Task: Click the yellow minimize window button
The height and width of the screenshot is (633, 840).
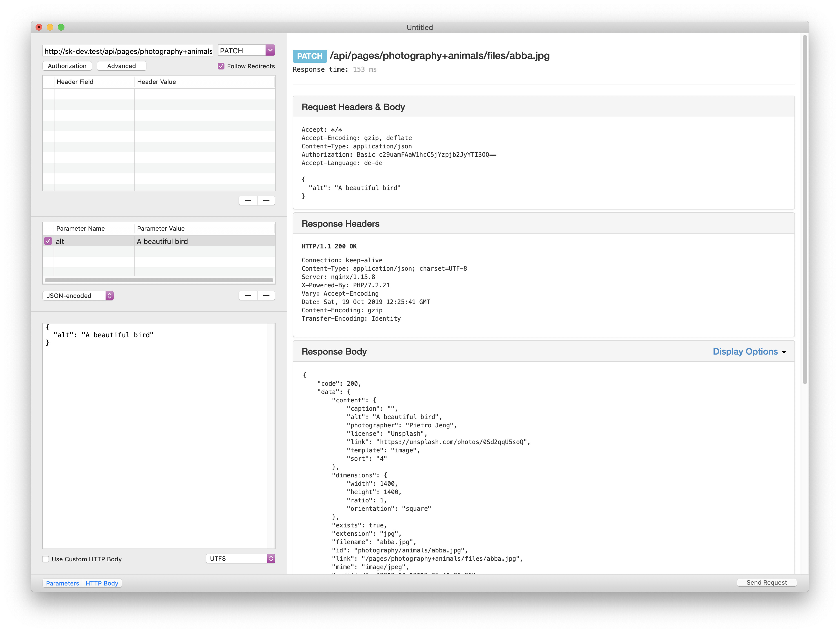Action: (50, 27)
